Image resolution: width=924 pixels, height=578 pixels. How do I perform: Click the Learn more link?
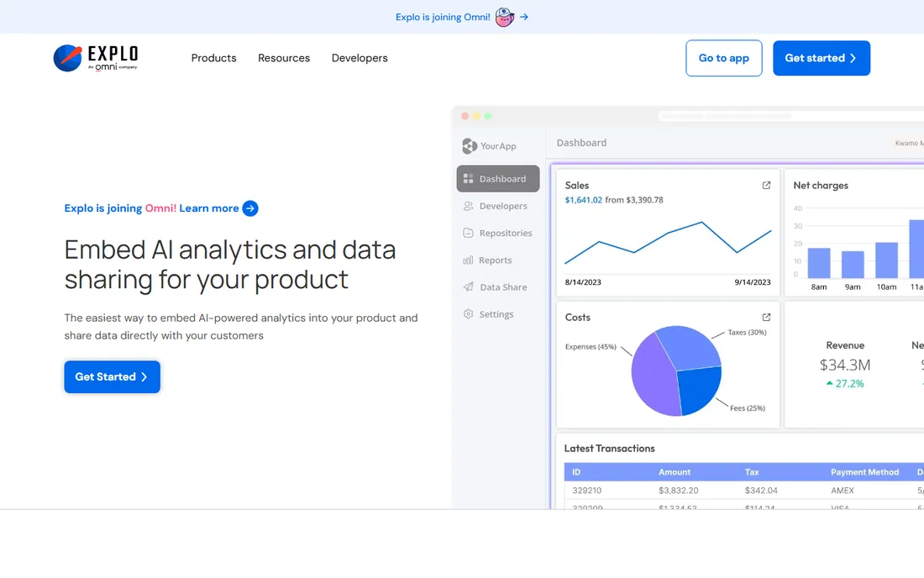tap(208, 208)
